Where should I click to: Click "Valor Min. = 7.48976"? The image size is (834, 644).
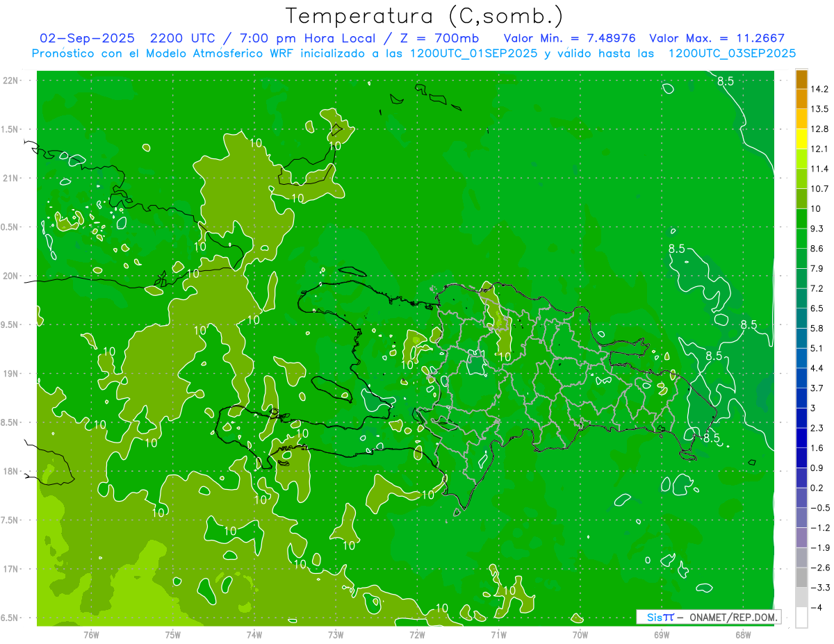(x=569, y=38)
